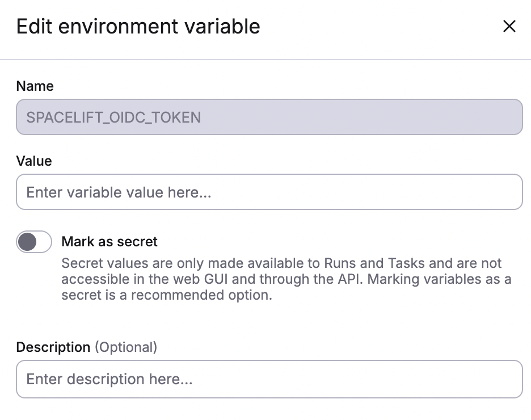The height and width of the screenshot is (420, 531).
Task: Click the Edit environment variable title
Action: (138, 26)
